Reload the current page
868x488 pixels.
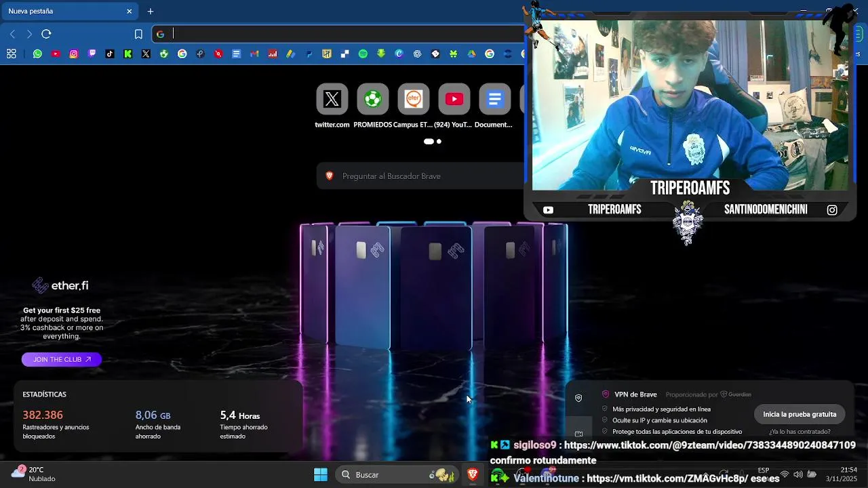pyautogui.click(x=46, y=34)
